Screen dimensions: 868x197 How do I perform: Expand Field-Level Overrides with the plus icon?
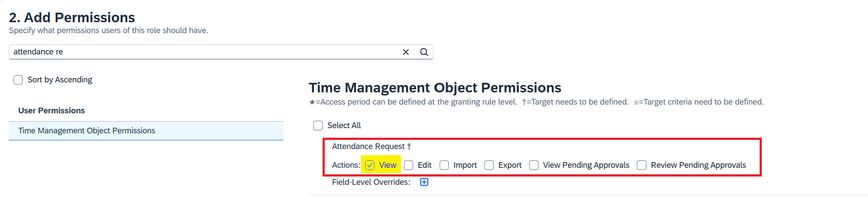tap(424, 182)
